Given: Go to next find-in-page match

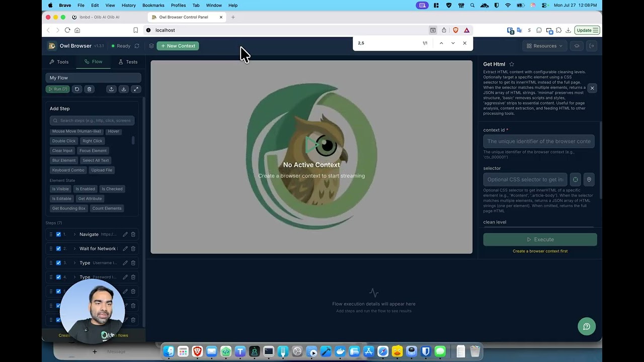Looking at the screenshot, I should pos(453,43).
